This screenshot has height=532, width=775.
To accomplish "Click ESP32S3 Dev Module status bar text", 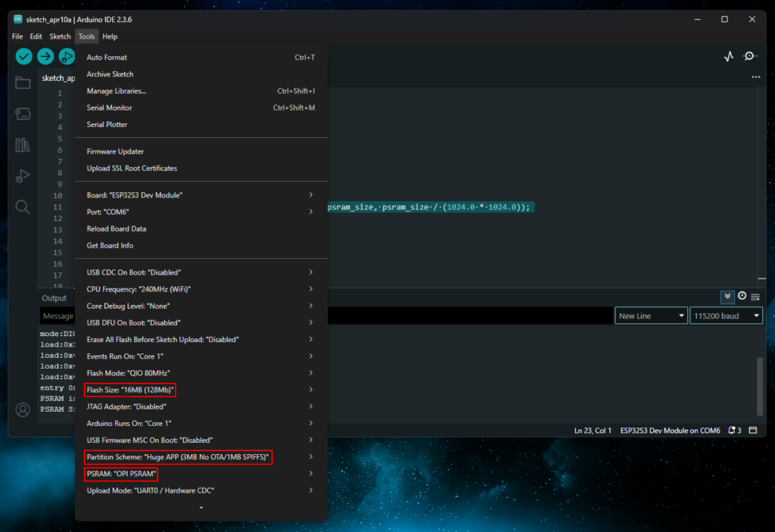I will [670, 431].
